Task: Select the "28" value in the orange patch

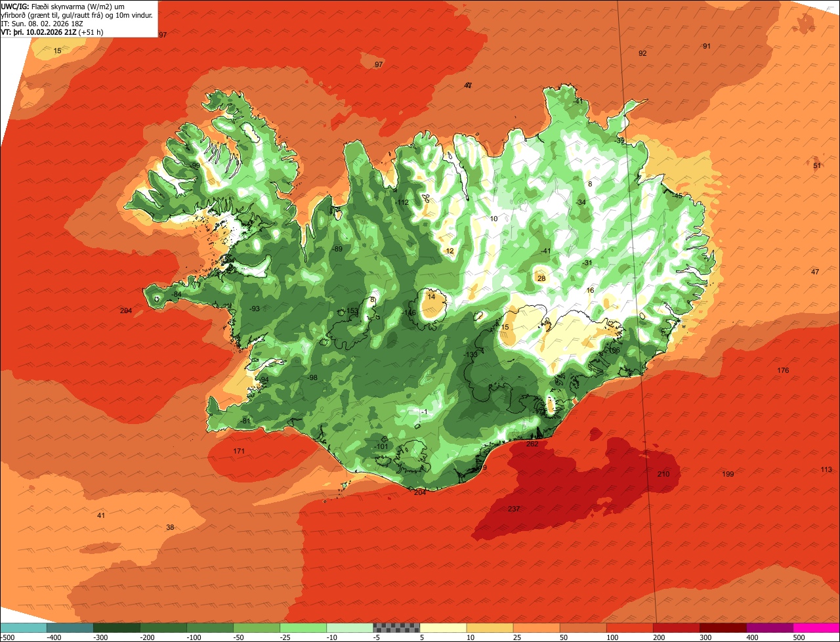Action: (541, 278)
